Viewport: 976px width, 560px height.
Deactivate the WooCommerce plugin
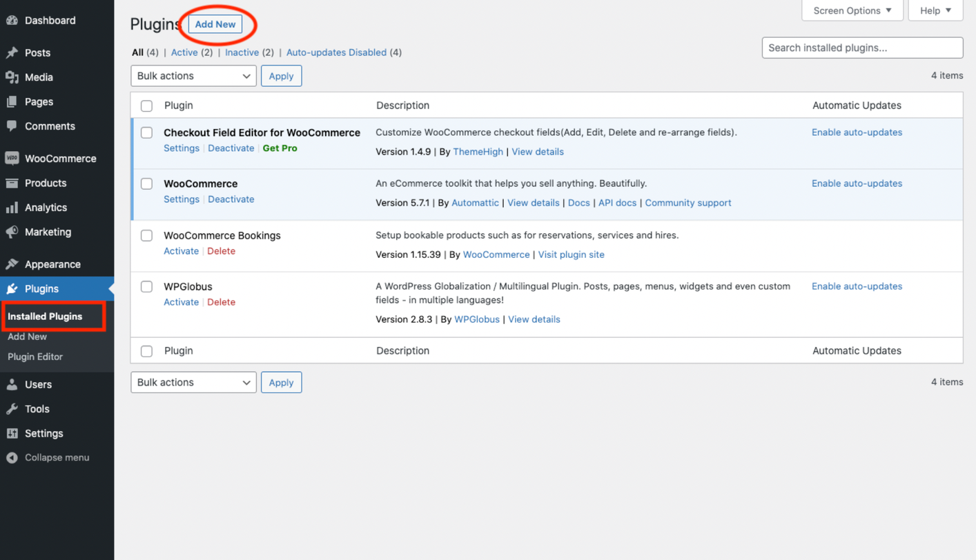[x=231, y=199]
